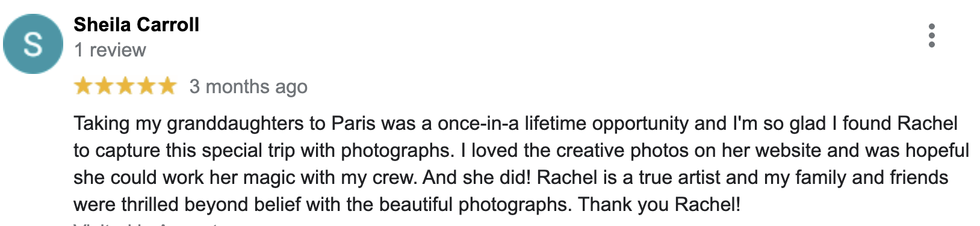The width and height of the screenshot is (980, 226).
Task: Click 'Rachel' at end of first line
Action: (927, 123)
